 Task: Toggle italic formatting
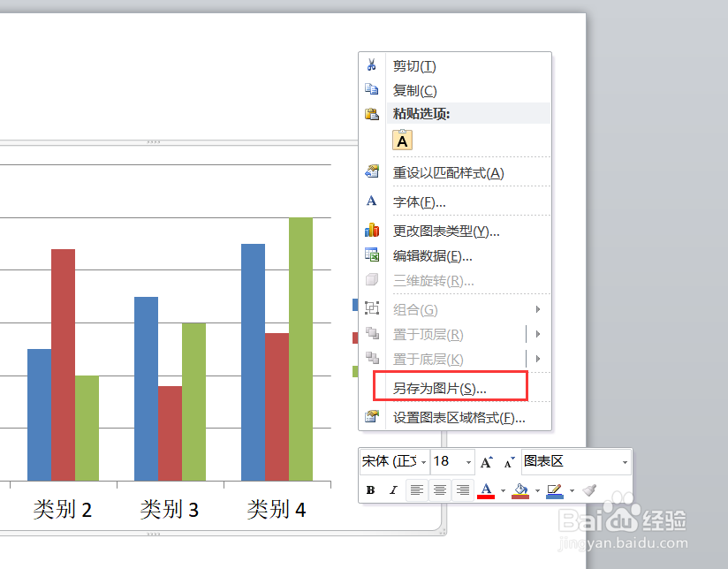pyautogui.click(x=393, y=489)
